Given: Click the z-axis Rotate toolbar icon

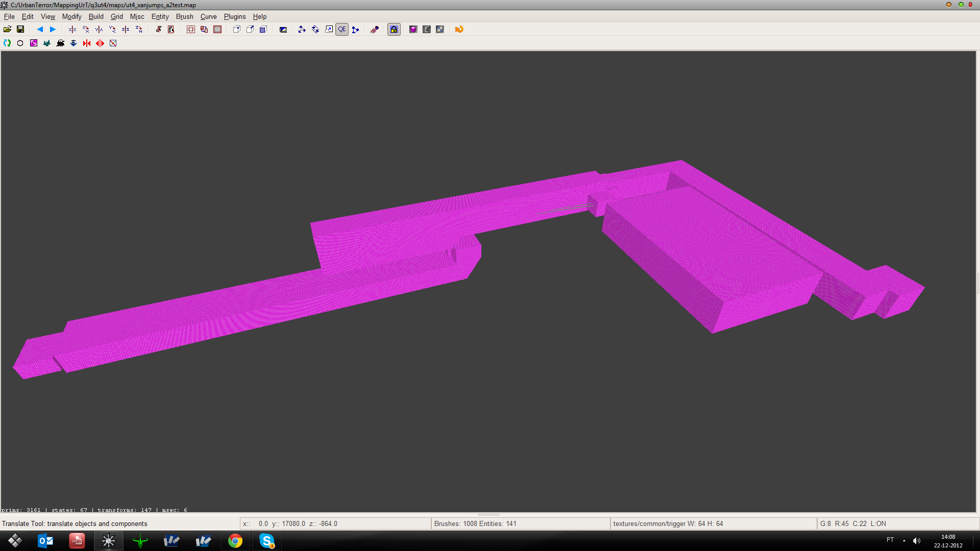Looking at the screenshot, I should coord(139,30).
